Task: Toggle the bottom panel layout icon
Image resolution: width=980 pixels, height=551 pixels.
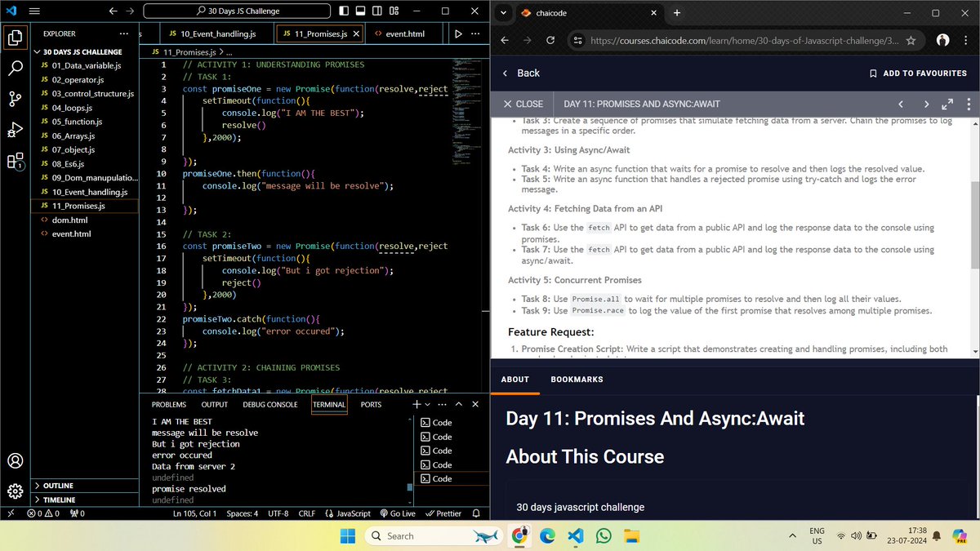Action: coord(360,11)
